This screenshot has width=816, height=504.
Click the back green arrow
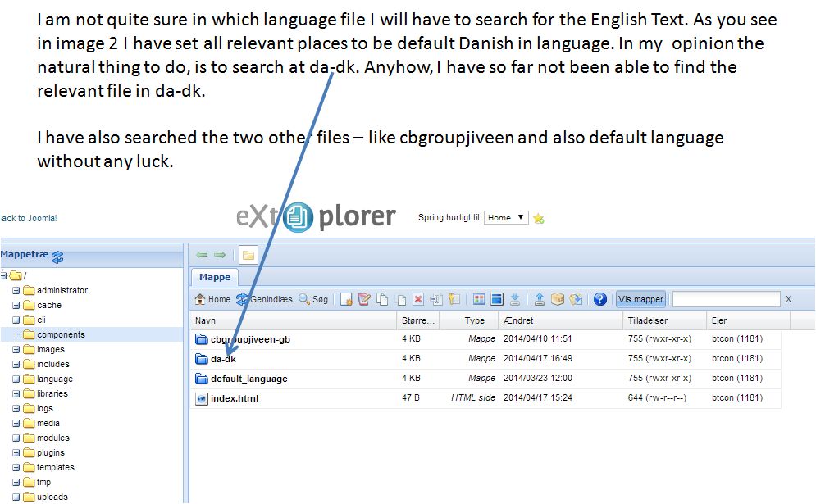202,255
